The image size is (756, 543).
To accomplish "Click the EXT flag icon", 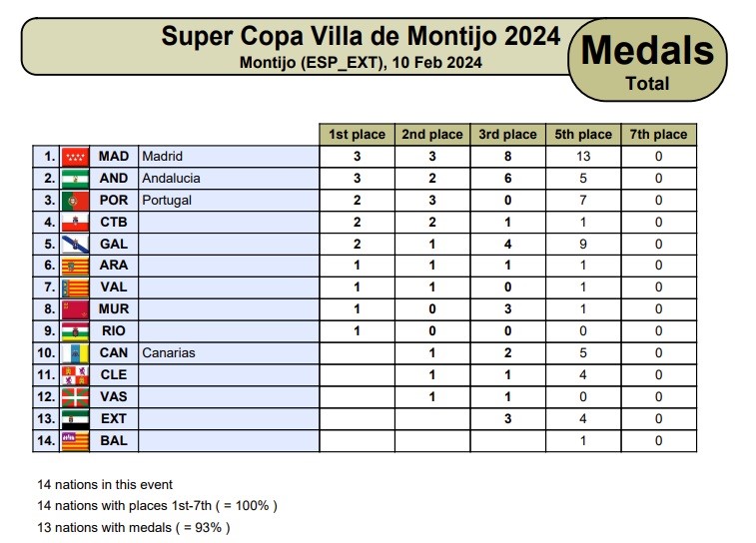I will [76, 418].
